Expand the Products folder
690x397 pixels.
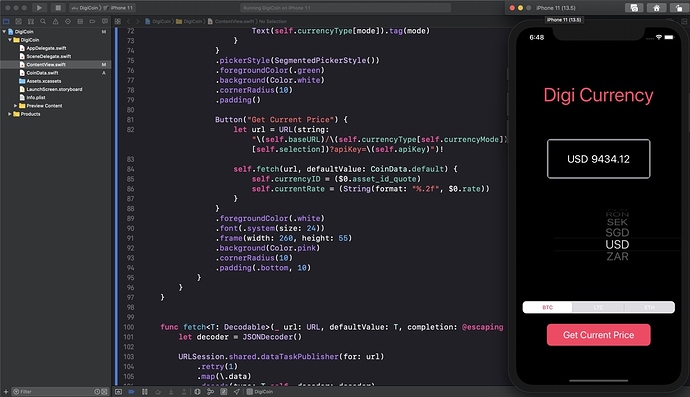10,114
